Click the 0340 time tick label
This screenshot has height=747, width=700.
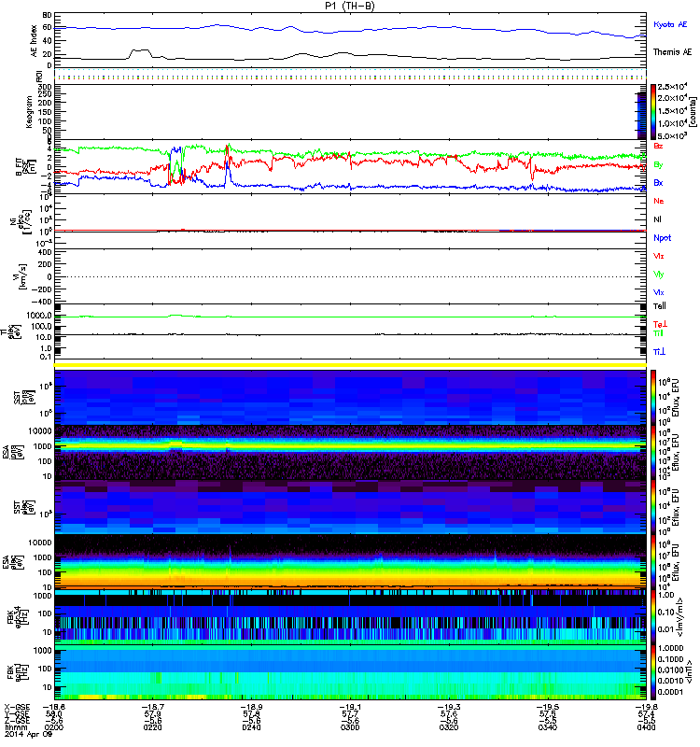pos(548,727)
